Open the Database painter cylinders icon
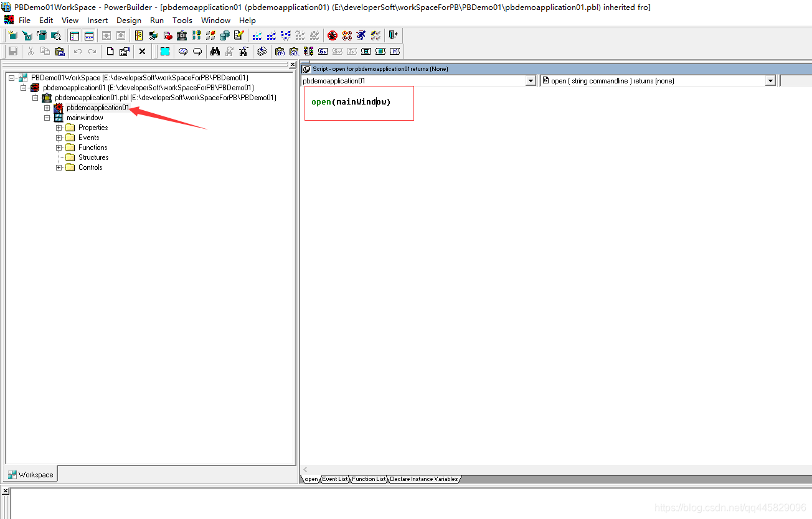This screenshot has height=519, width=812. point(225,35)
